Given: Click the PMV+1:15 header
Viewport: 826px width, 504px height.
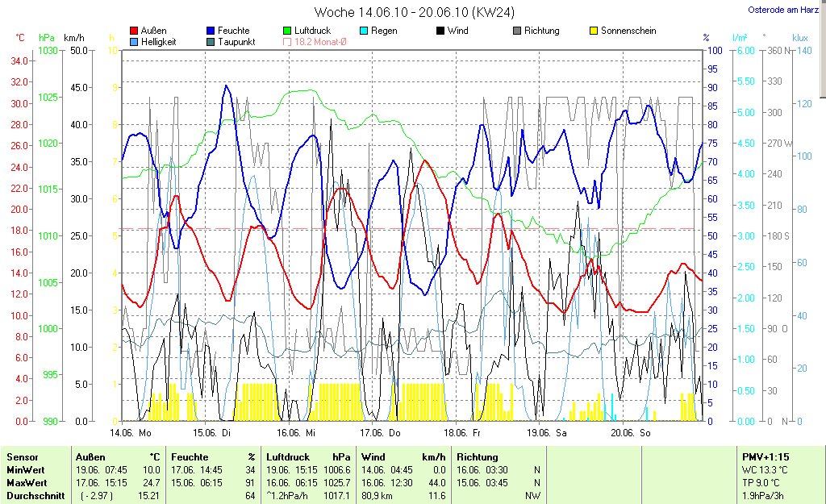Looking at the screenshot, I should pyautogui.click(x=766, y=457).
